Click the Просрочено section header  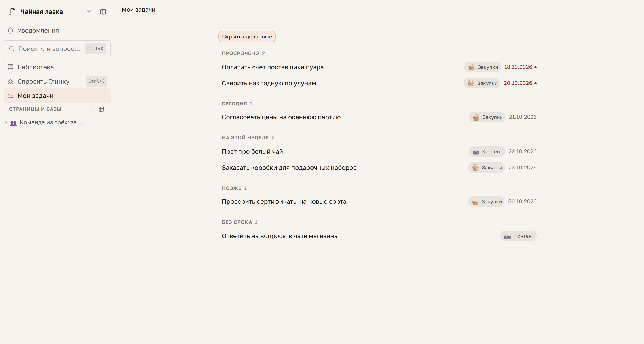pos(240,53)
